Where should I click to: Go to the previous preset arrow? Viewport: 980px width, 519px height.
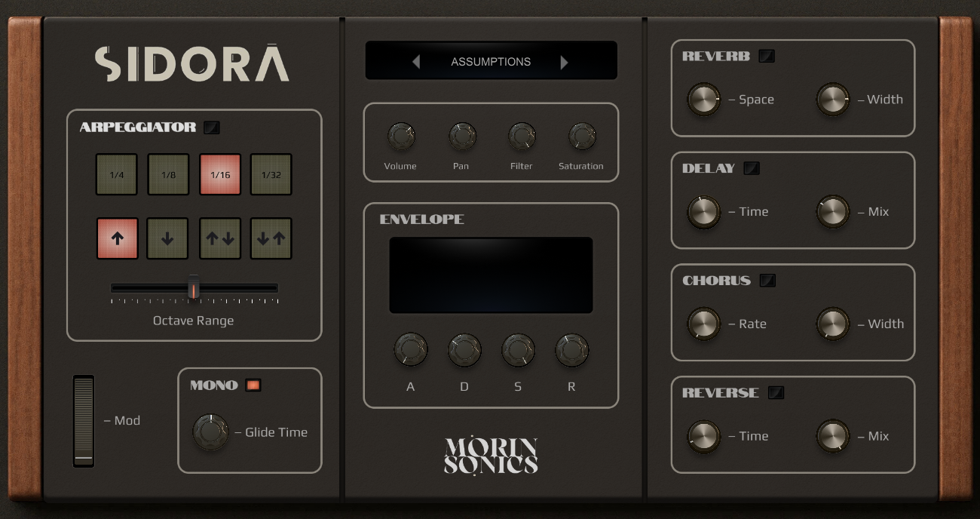(x=416, y=63)
